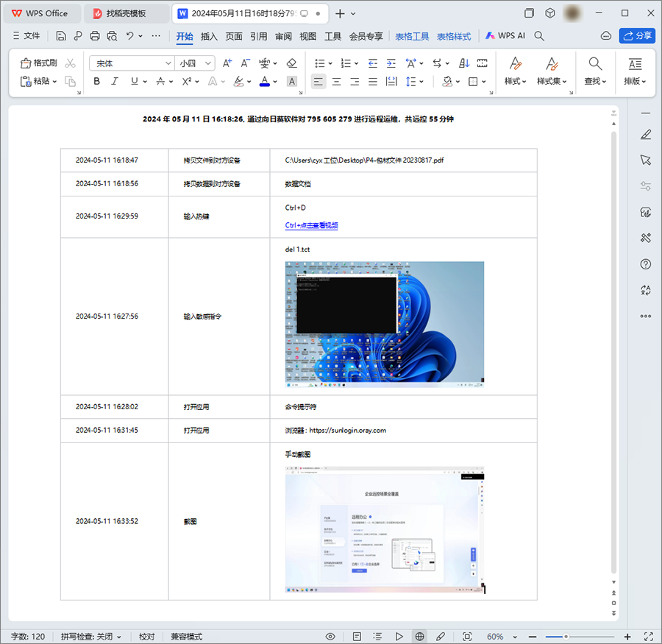This screenshot has height=644, width=662.
Task: Toggle eye protection mode in status bar
Action: click(330, 637)
